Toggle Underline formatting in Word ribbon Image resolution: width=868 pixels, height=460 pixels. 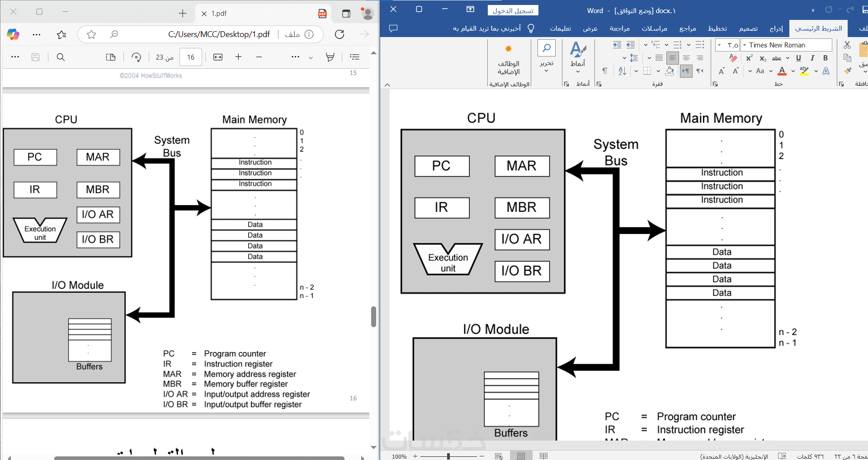pos(798,58)
